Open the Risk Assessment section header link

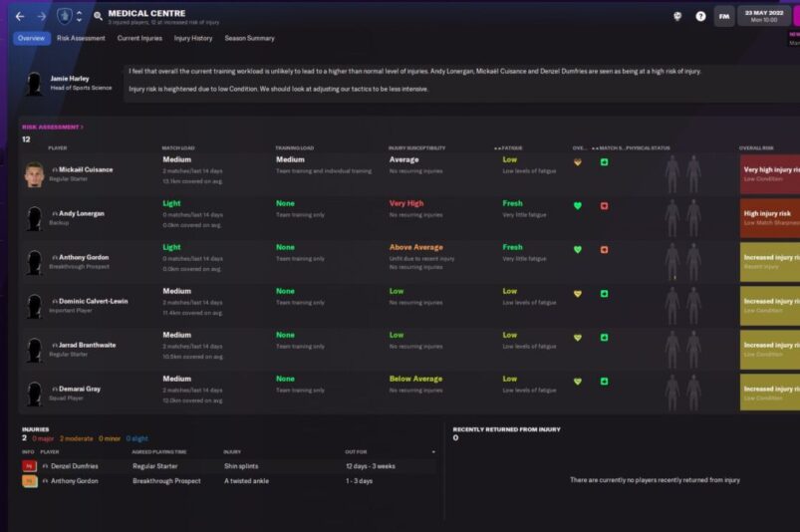point(52,127)
